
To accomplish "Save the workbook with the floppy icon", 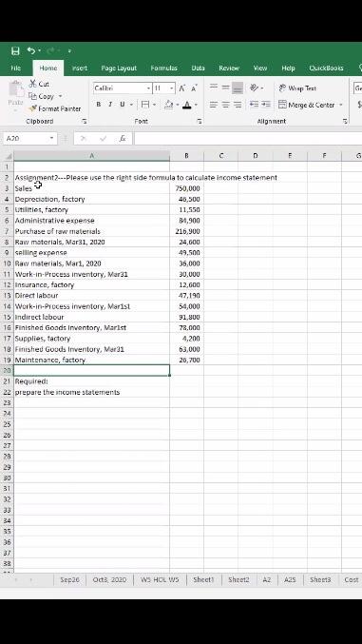I will click(15, 51).
